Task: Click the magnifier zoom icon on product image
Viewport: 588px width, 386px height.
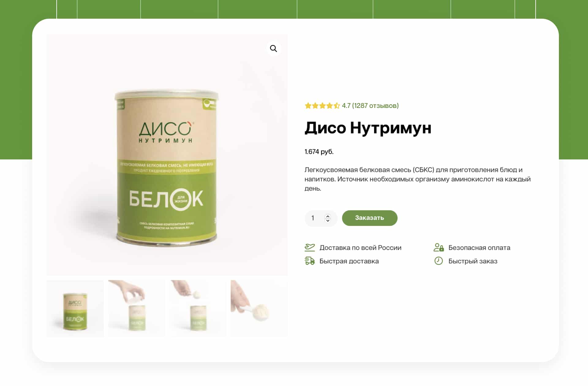Action: [273, 48]
